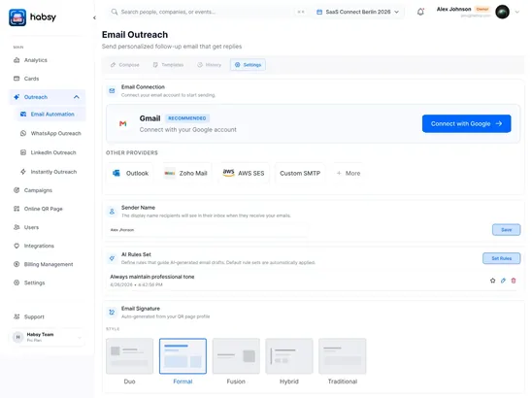This screenshot has width=532, height=398.
Task: Click Alex Johnson's profile avatar
Action: click(x=502, y=12)
